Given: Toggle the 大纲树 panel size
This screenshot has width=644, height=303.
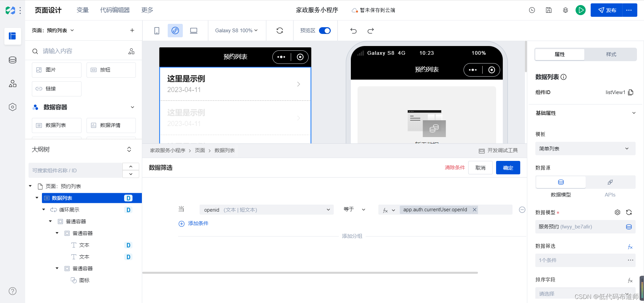Looking at the screenshot, I should [x=129, y=149].
